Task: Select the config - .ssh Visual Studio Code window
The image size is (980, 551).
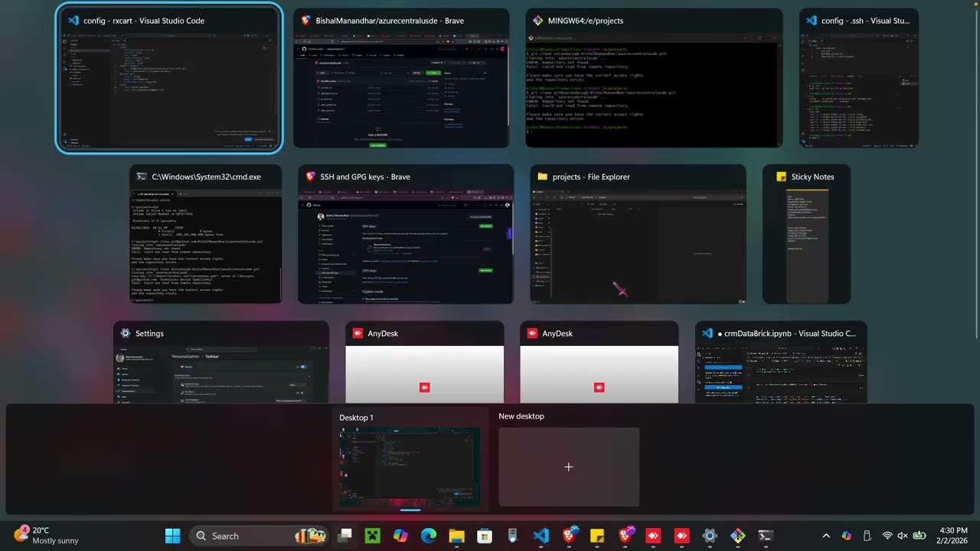Action: [858, 78]
